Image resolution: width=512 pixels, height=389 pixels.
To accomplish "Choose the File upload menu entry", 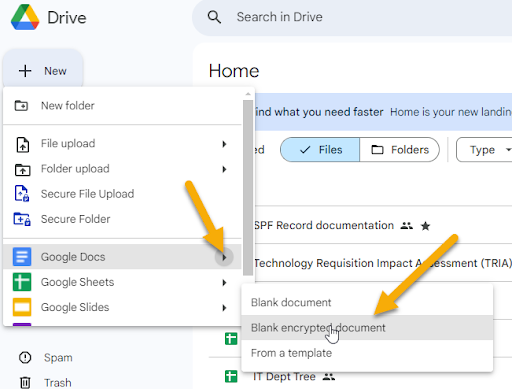I will click(122, 144).
